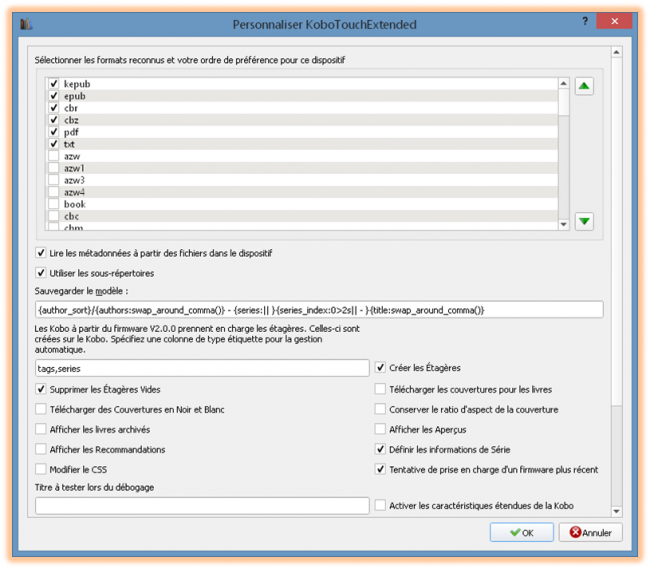Uncheck the epub format
650x569 pixels.
coord(53,96)
